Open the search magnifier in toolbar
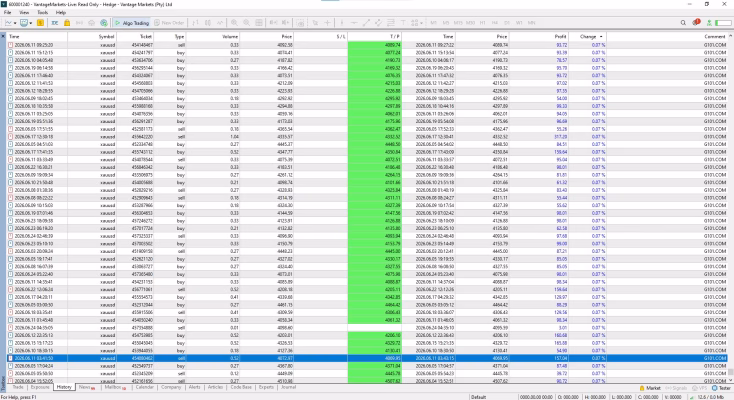 [x=683, y=22]
